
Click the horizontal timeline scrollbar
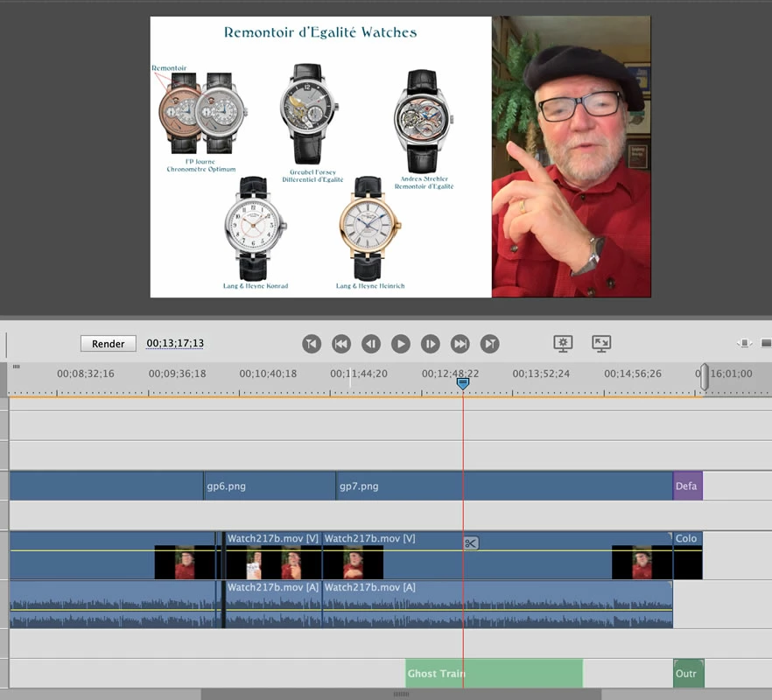401,694
